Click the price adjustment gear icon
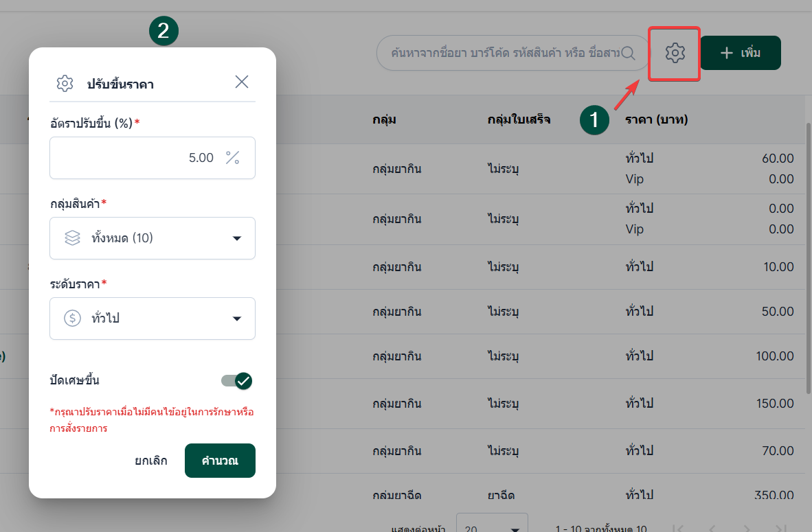This screenshot has height=532, width=812. coord(675,53)
